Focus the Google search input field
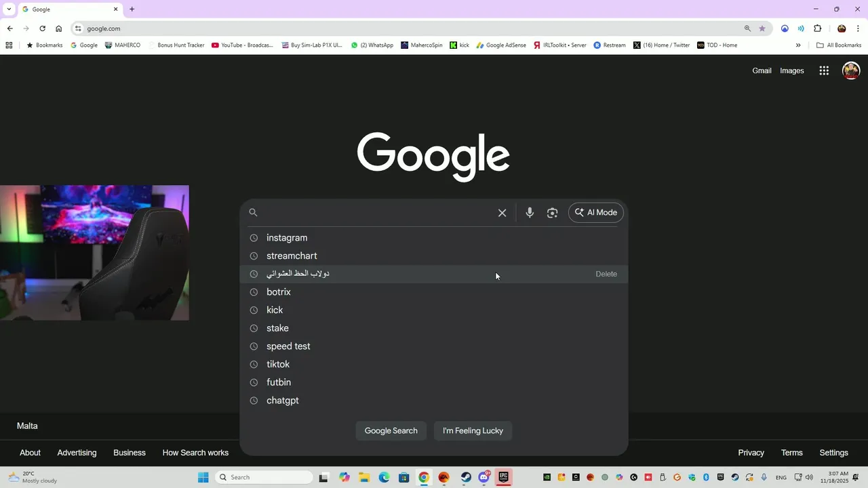 [377, 213]
